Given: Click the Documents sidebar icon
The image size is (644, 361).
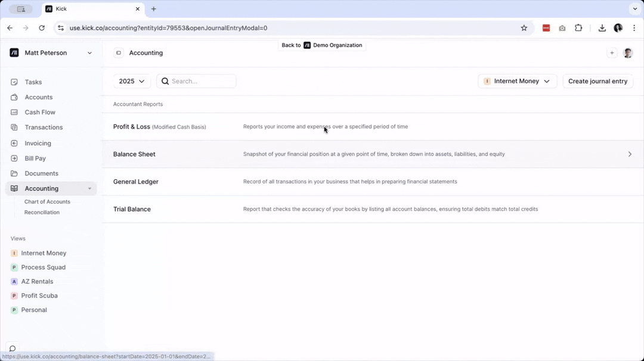Looking at the screenshot, I should click(x=14, y=173).
